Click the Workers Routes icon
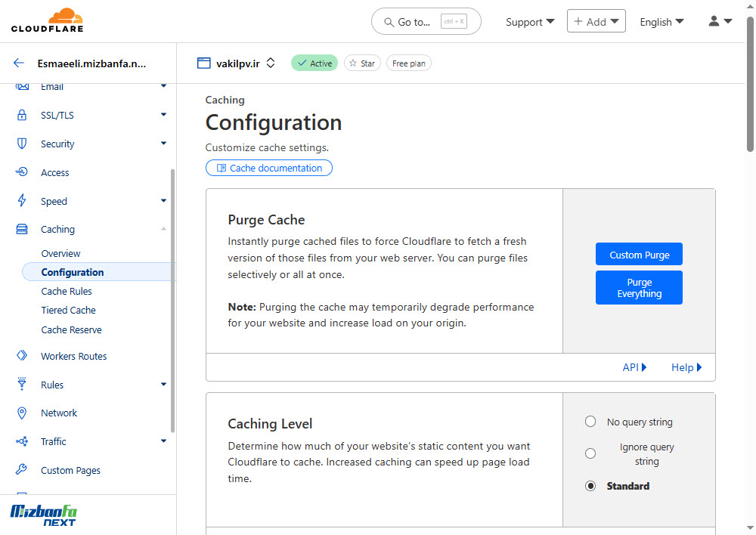The image size is (756, 535). (x=22, y=356)
